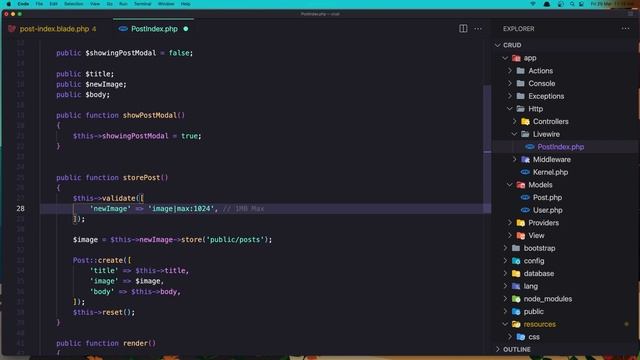Collapse the Http folder

(510, 109)
